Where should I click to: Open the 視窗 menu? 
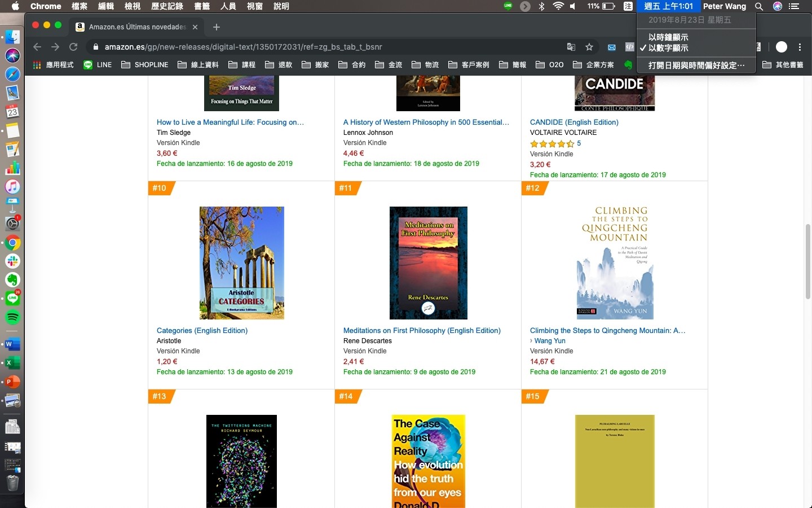coord(255,6)
